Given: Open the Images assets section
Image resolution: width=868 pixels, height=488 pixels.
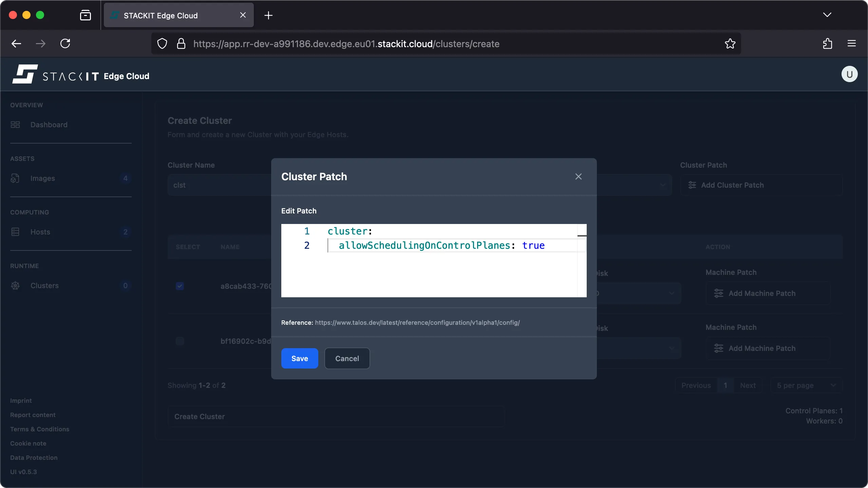Looking at the screenshot, I should pyautogui.click(x=43, y=178).
